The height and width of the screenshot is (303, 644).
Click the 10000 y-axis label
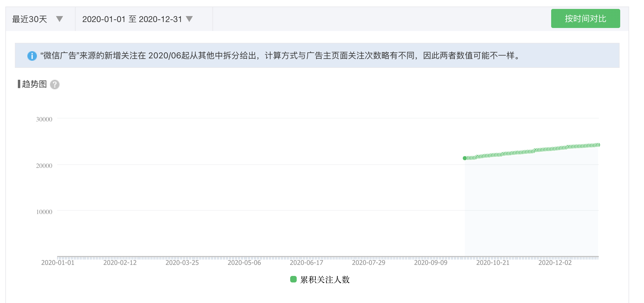44,212
